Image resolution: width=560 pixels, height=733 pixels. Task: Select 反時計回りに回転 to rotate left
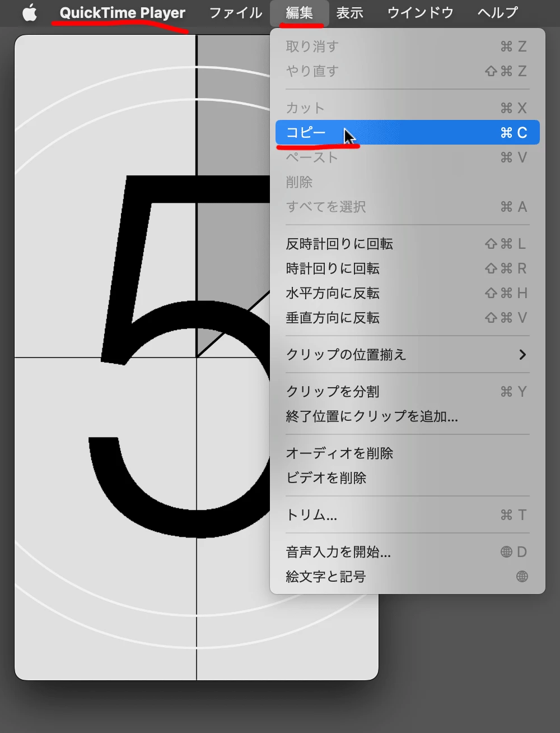408,244
